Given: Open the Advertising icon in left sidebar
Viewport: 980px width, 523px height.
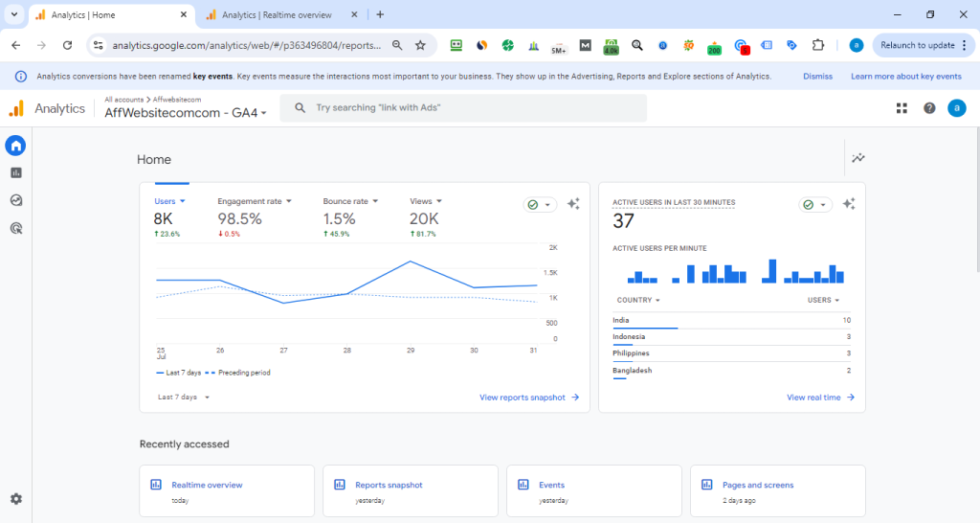Looking at the screenshot, I should pyautogui.click(x=15, y=228).
